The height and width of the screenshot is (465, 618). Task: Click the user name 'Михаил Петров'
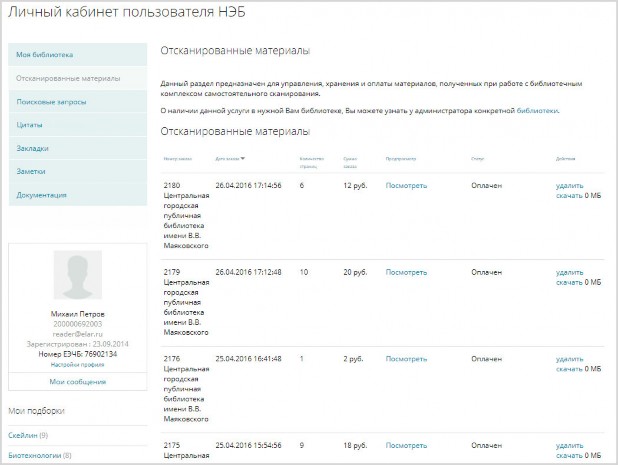click(78, 314)
